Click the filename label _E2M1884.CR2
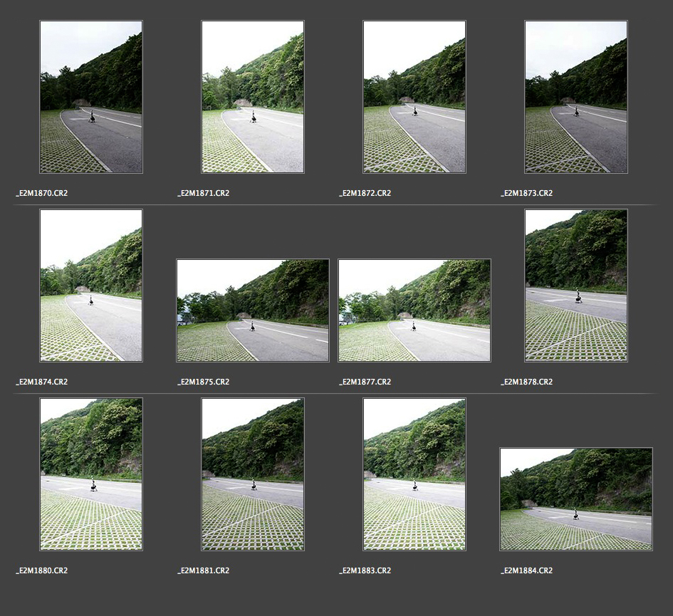The height and width of the screenshot is (616, 673). [x=527, y=570]
